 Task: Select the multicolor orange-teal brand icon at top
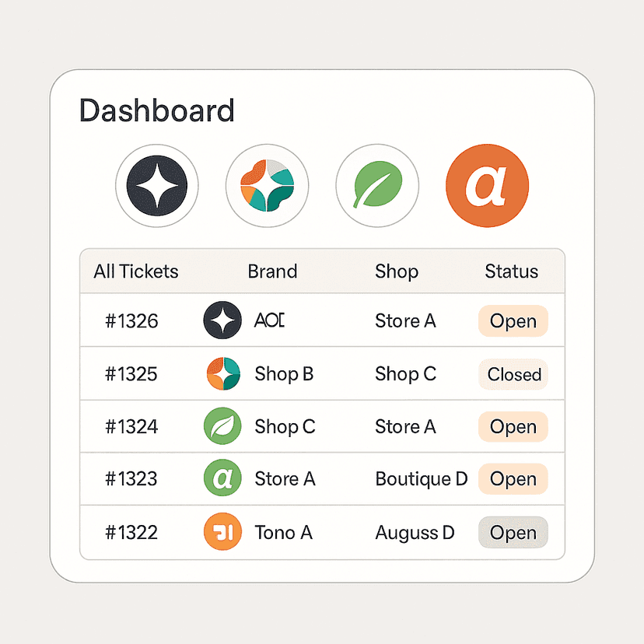click(x=267, y=187)
